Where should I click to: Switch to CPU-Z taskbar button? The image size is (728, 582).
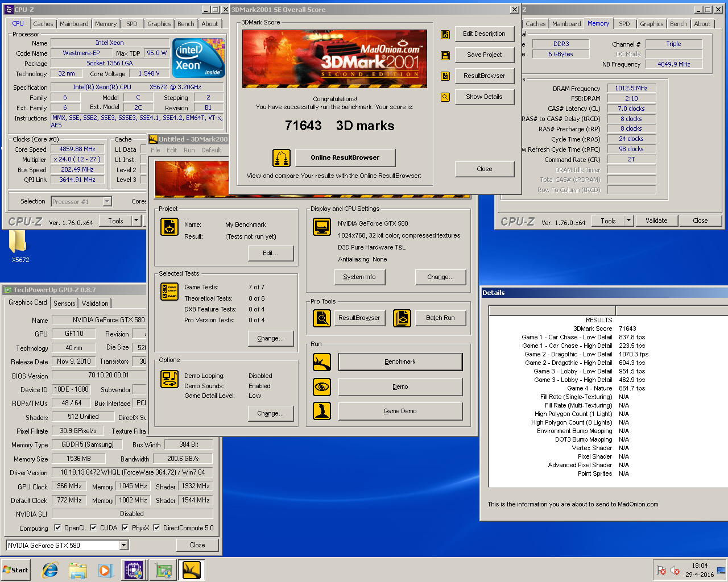click(x=134, y=570)
